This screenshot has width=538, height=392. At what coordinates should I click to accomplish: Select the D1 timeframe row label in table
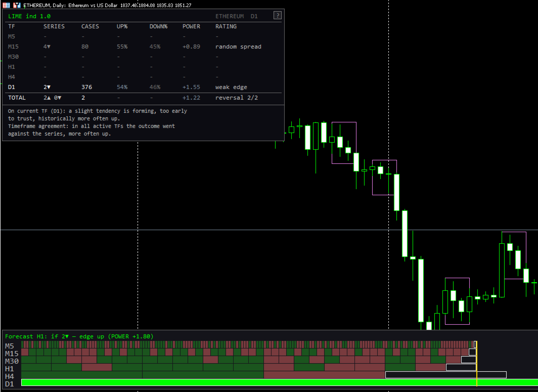(11, 87)
